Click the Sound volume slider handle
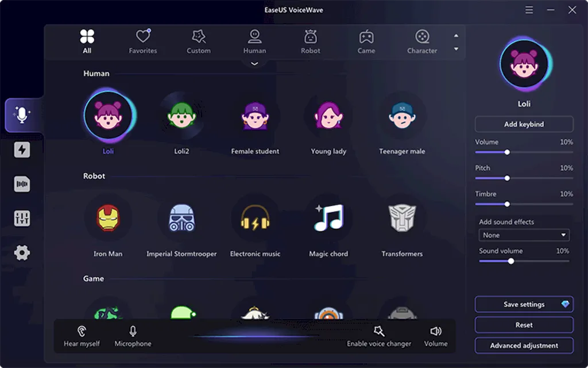Screen dimensions: 588x368 coord(510,261)
